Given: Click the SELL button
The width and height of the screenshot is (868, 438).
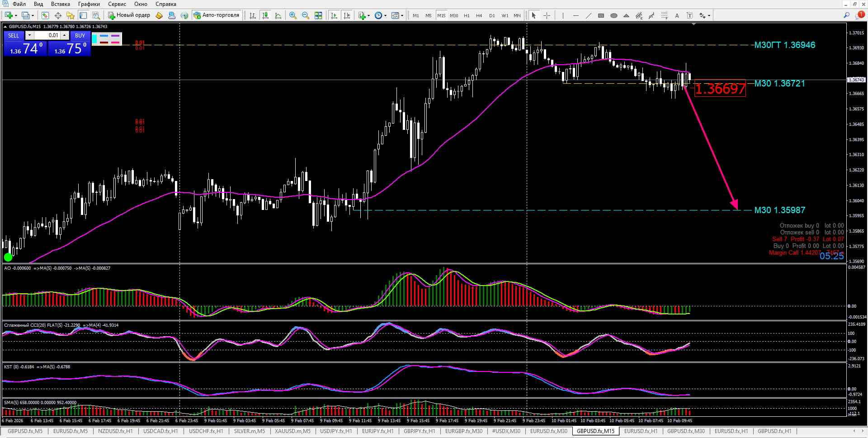Looking at the screenshot, I should 14,35.
